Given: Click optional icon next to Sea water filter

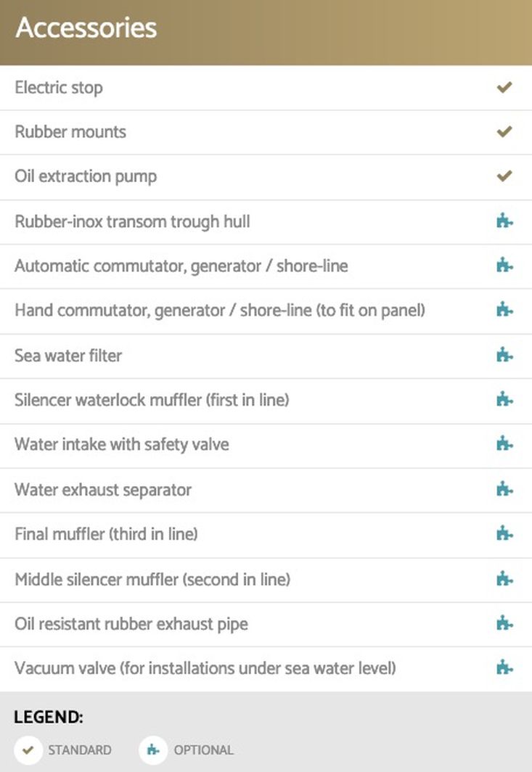Looking at the screenshot, I should (x=504, y=355).
